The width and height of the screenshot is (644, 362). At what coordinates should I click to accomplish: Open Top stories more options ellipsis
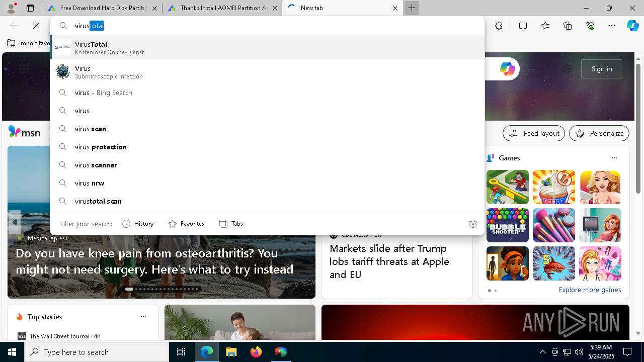click(x=143, y=317)
